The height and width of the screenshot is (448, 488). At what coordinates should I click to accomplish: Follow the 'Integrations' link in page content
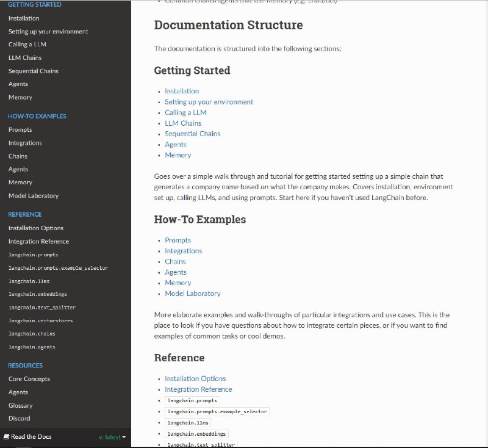(x=183, y=251)
